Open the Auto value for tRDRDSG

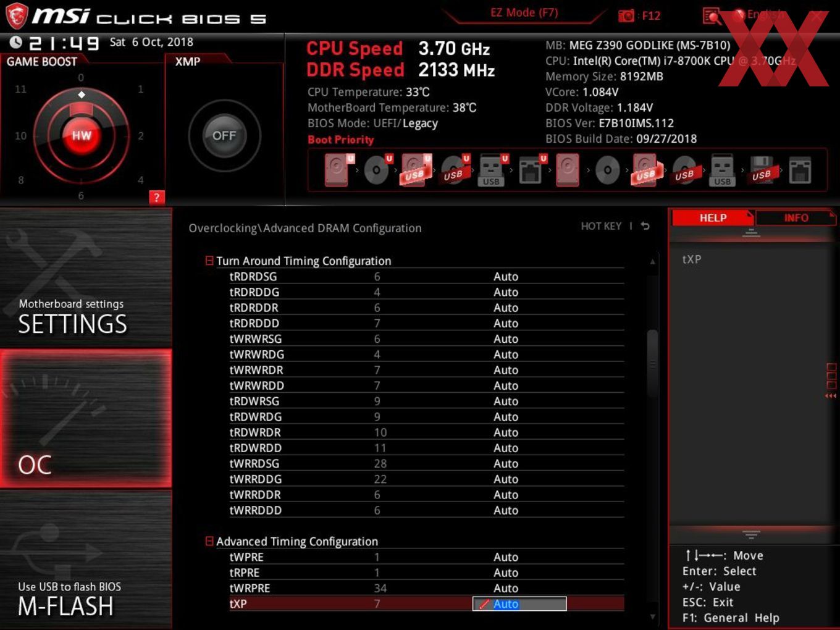[x=506, y=277]
